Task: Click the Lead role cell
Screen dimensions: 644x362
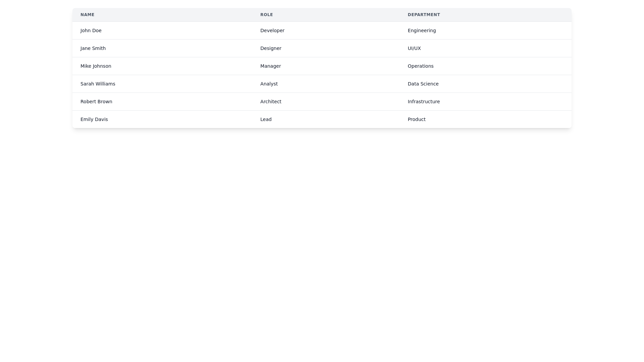Action: (x=266, y=119)
